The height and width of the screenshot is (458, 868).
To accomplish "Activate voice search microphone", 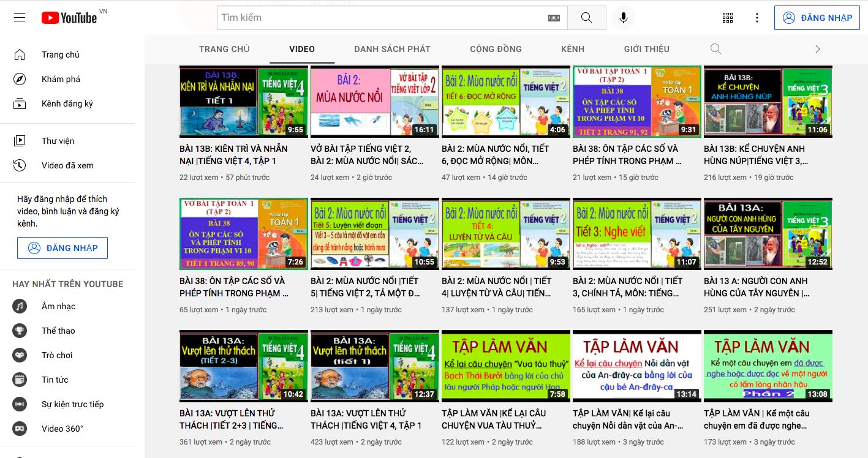I will (623, 18).
